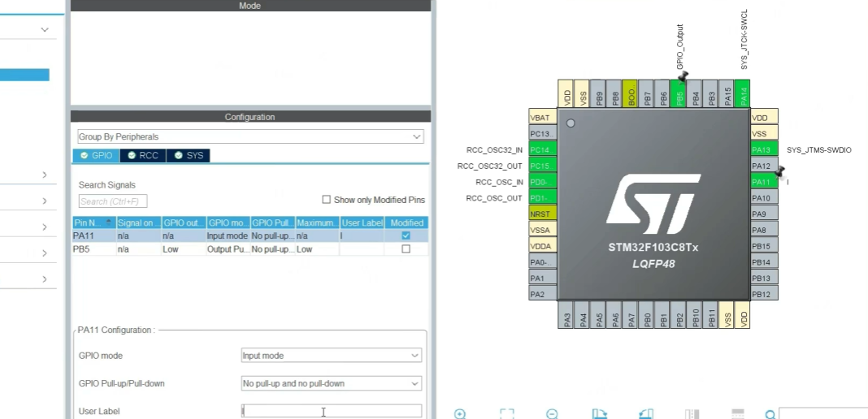Uncheck the Modified checkbox for PA11
This screenshot has width=868, height=419.
click(x=406, y=235)
